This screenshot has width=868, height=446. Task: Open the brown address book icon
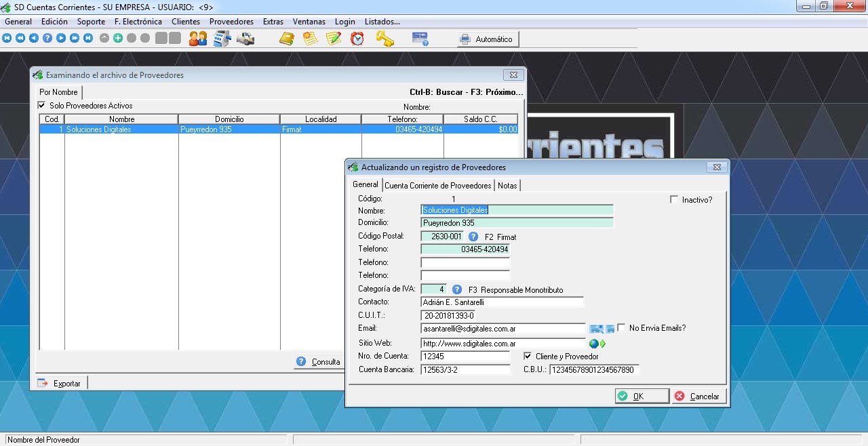[x=287, y=39]
